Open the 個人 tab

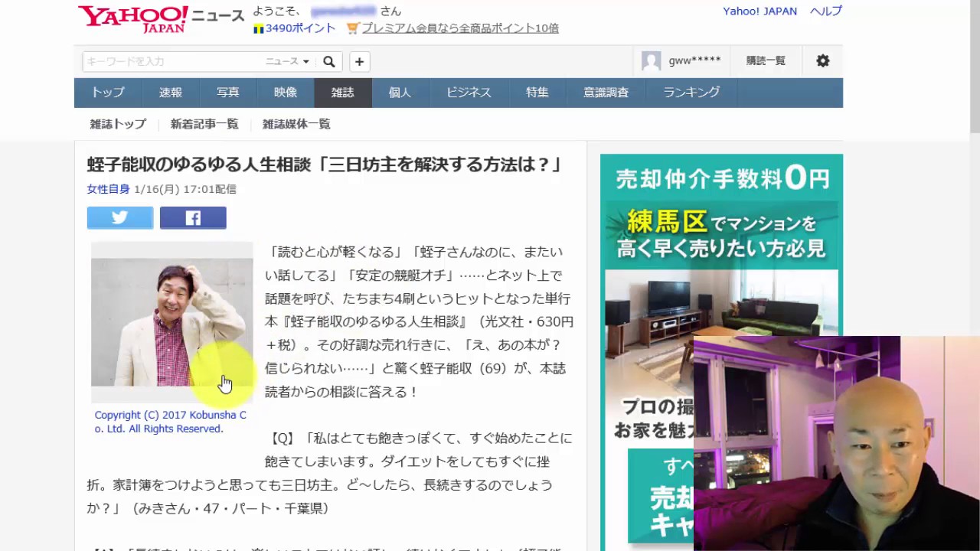point(400,93)
